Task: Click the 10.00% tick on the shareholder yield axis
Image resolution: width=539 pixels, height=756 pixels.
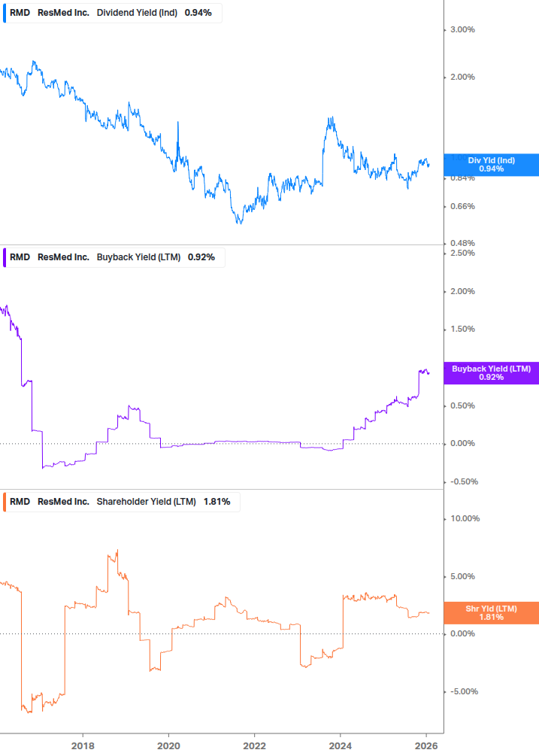Action: click(x=465, y=518)
